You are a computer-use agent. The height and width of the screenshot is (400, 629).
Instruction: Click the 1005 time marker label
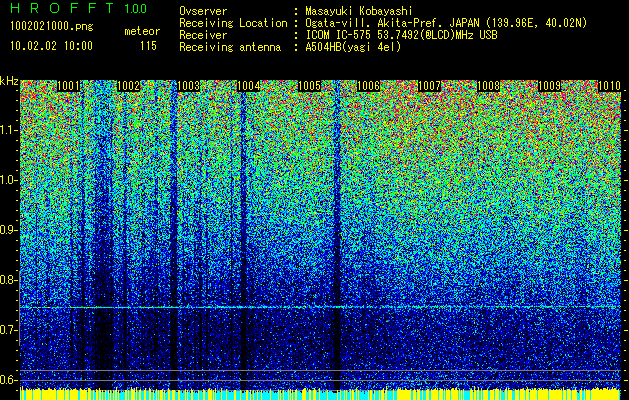pyautogui.click(x=309, y=86)
